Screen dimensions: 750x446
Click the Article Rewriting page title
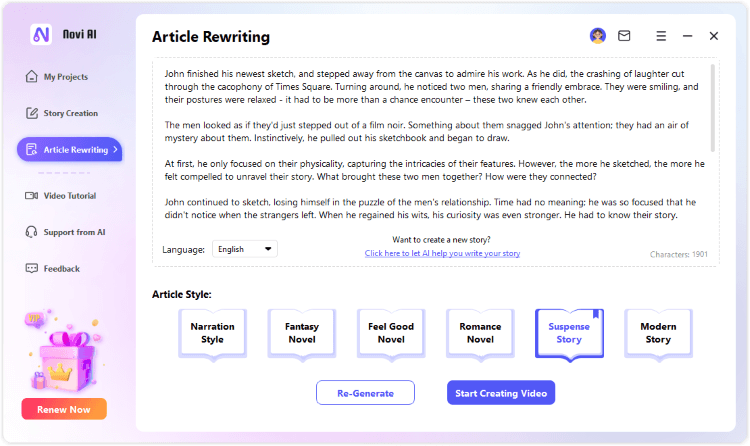pos(211,37)
